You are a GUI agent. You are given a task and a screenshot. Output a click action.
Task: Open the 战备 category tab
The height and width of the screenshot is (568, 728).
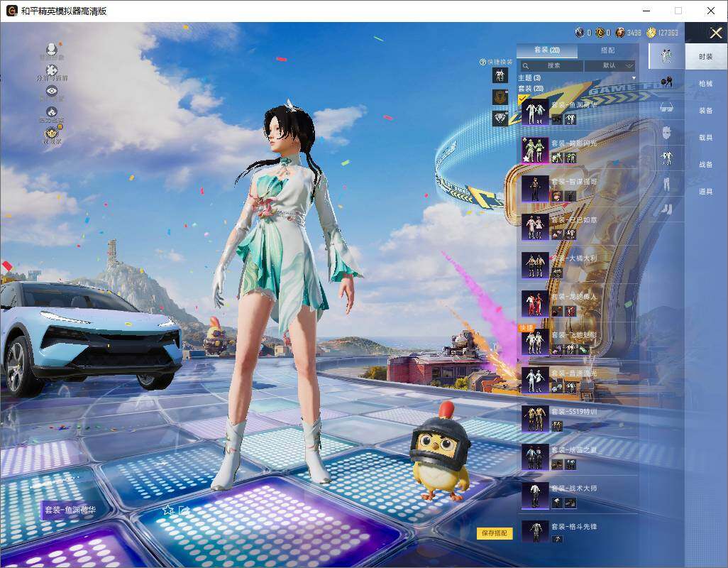pyautogui.click(x=706, y=165)
